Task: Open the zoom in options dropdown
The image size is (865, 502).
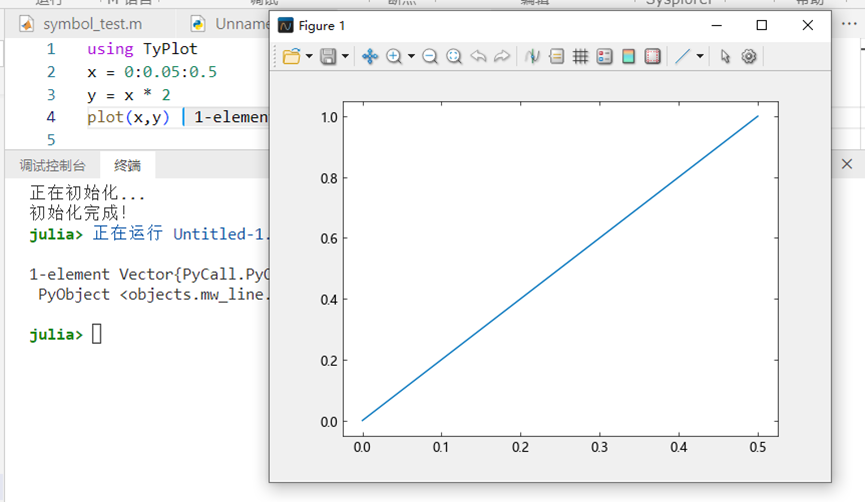Action: click(x=412, y=56)
